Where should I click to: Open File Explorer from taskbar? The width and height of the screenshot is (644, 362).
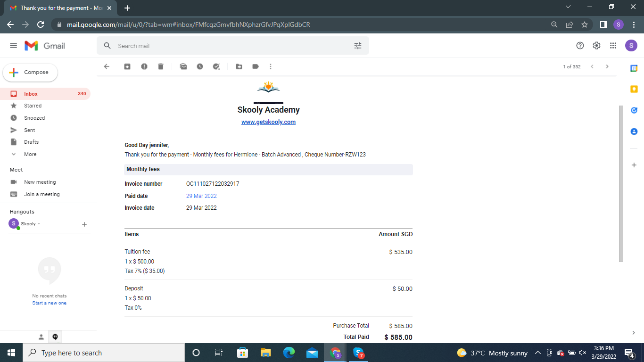coord(266,353)
